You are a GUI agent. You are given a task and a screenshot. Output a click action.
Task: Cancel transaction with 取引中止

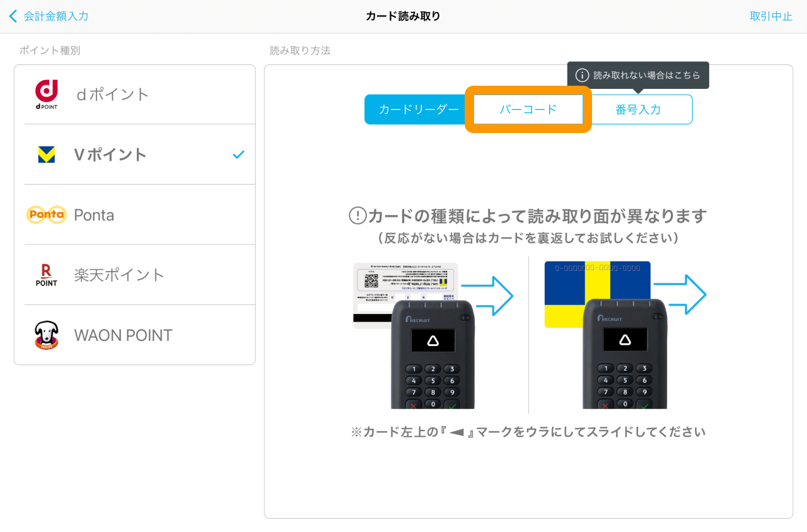(770, 16)
